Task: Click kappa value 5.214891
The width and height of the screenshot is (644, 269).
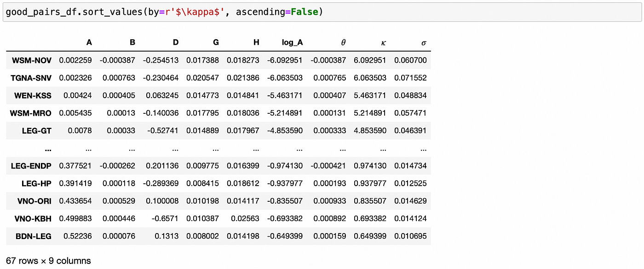Action: click(370, 113)
